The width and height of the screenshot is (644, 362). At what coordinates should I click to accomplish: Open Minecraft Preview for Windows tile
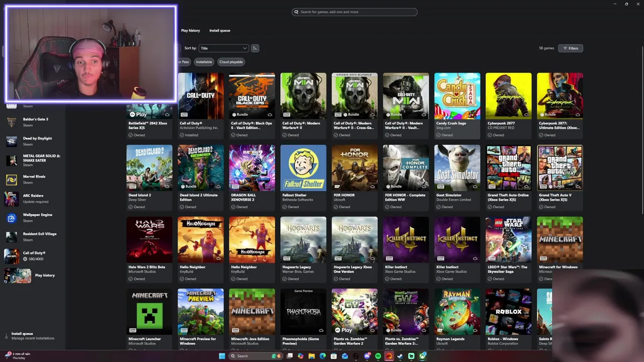pyautogui.click(x=201, y=318)
